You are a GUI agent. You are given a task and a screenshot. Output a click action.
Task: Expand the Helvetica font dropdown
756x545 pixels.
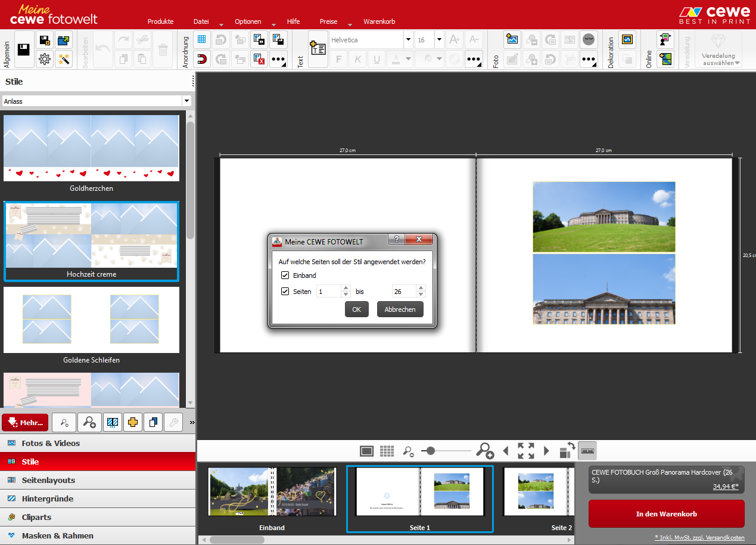click(x=408, y=40)
